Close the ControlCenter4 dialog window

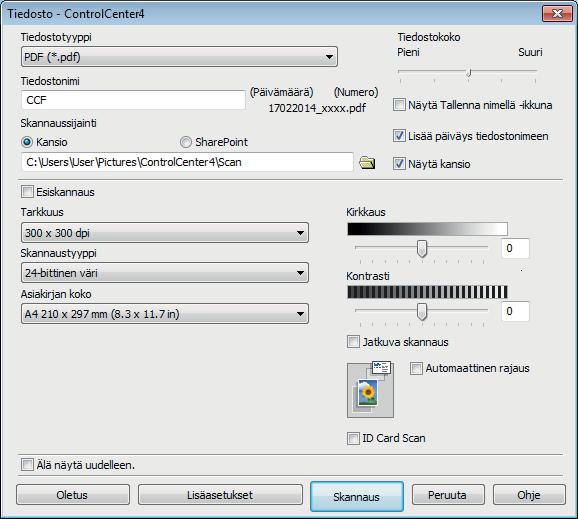click(x=557, y=14)
